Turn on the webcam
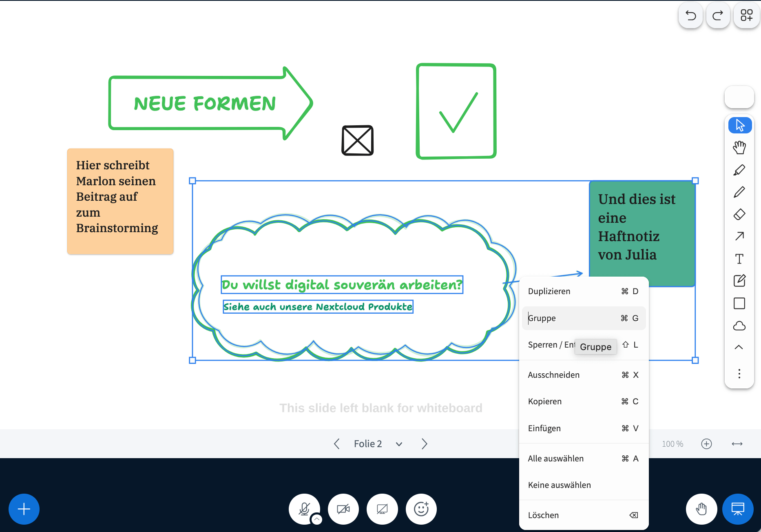The image size is (761, 532). tap(343, 509)
